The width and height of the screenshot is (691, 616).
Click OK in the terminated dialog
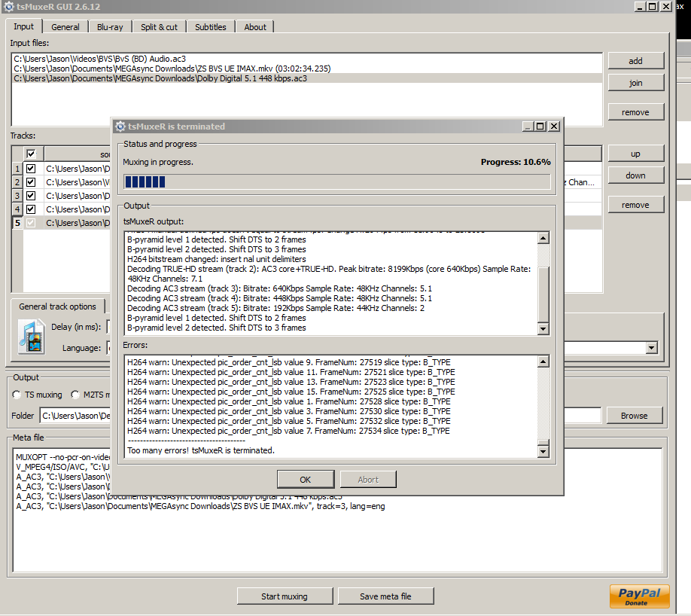click(x=306, y=479)
